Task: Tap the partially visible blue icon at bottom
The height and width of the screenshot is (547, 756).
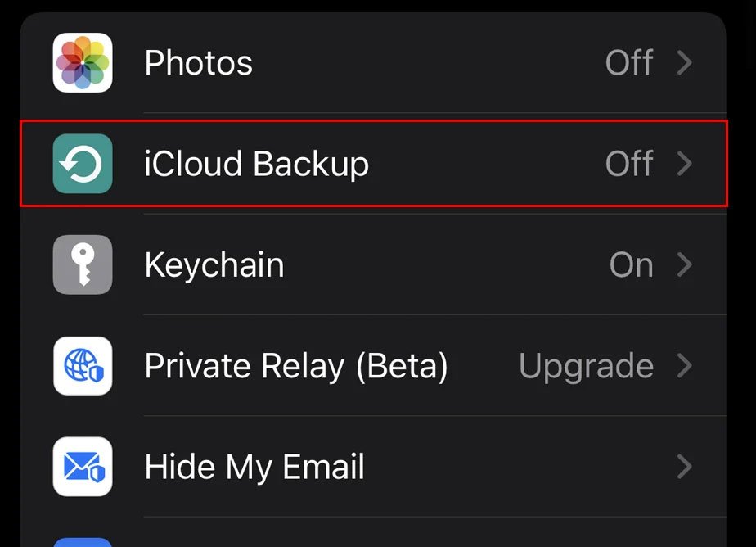Action: (83, 542)
